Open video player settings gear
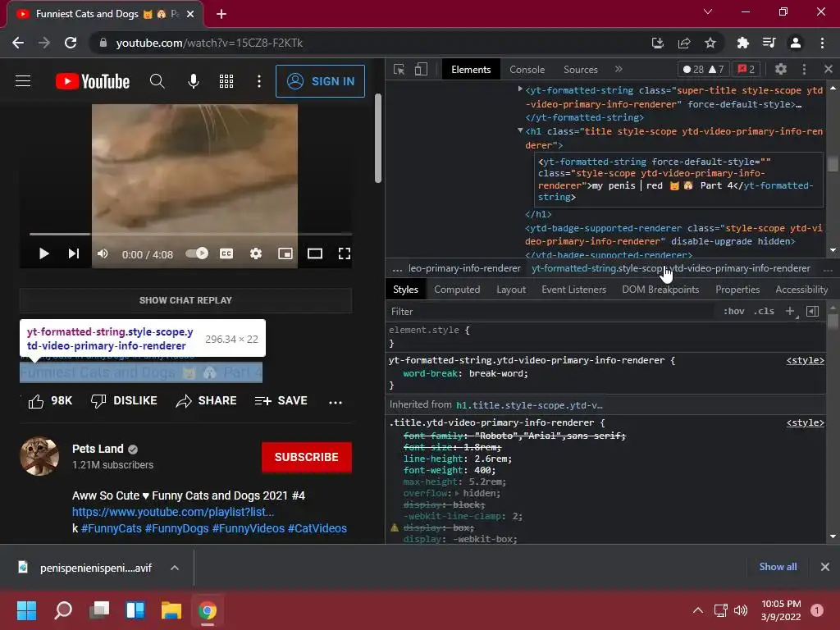The image size is (840, 630). pos(256,253)
